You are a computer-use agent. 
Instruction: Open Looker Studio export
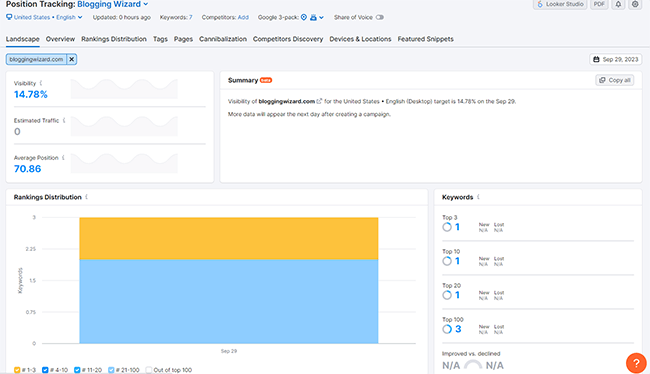(x=560, y=4)
